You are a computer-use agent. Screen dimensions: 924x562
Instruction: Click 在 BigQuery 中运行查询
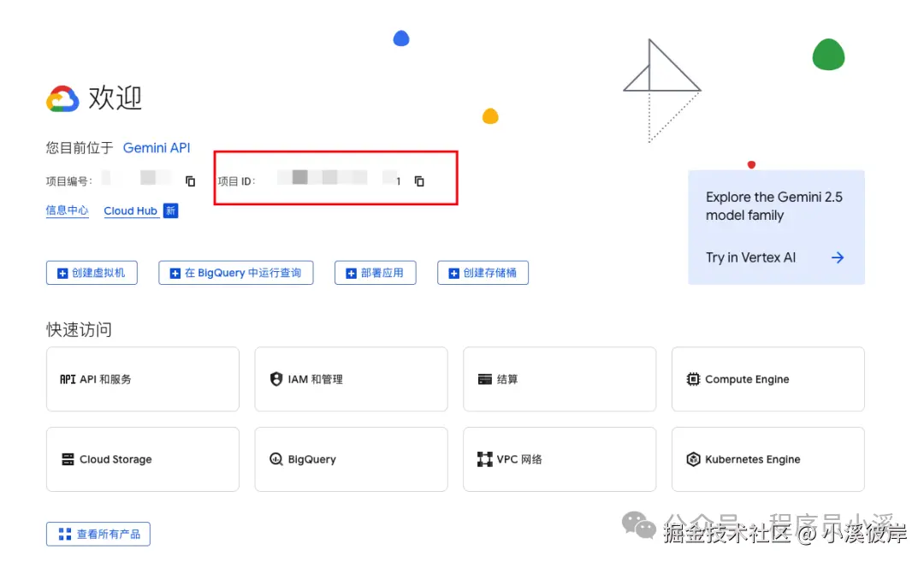click(235, 272)
